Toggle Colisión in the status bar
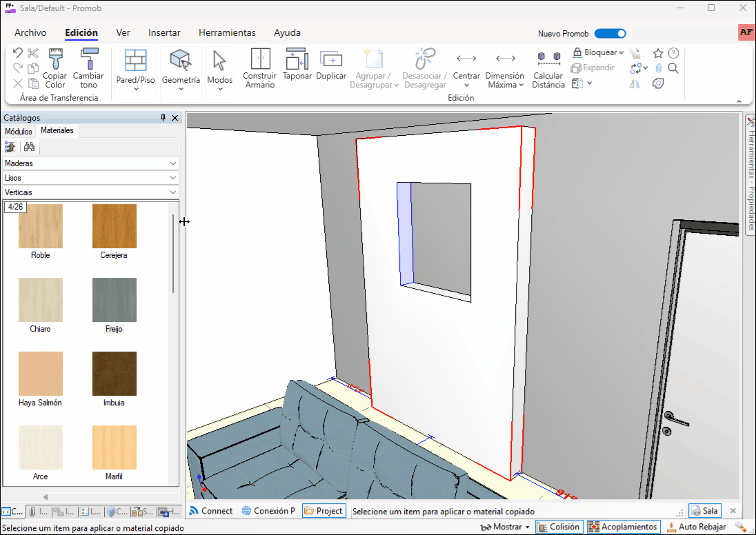Image resolution: width=756 pixels, height=535 pixels. tap(558, 527)
